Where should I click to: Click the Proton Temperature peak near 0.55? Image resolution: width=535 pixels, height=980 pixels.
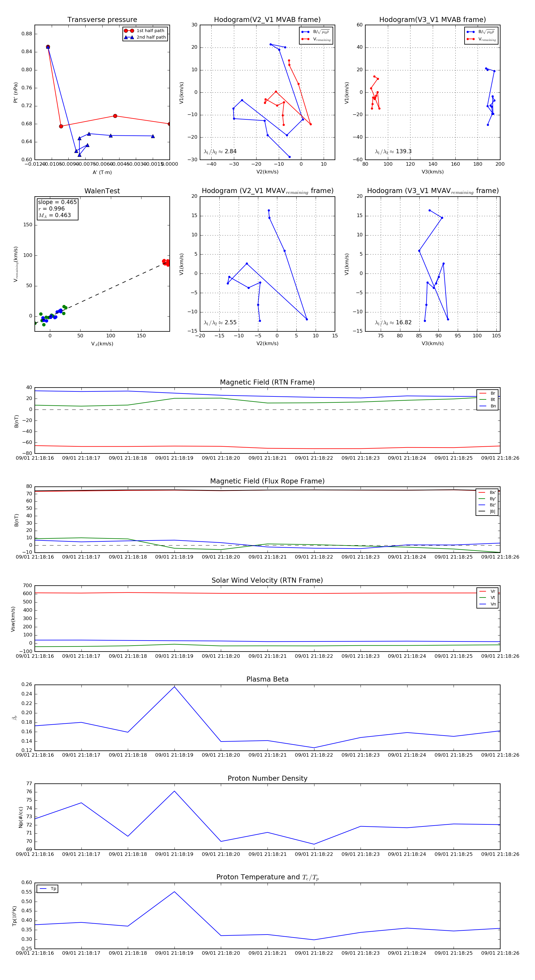[x=174, y=892]
